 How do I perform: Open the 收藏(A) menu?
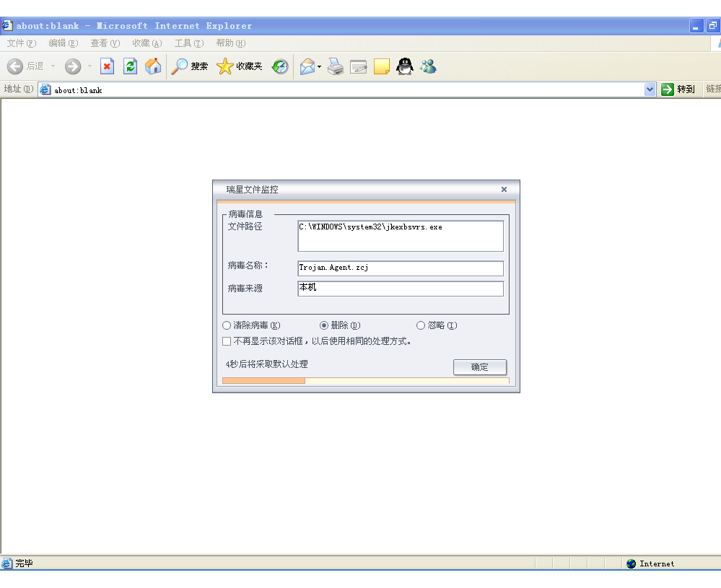point(147,43)
